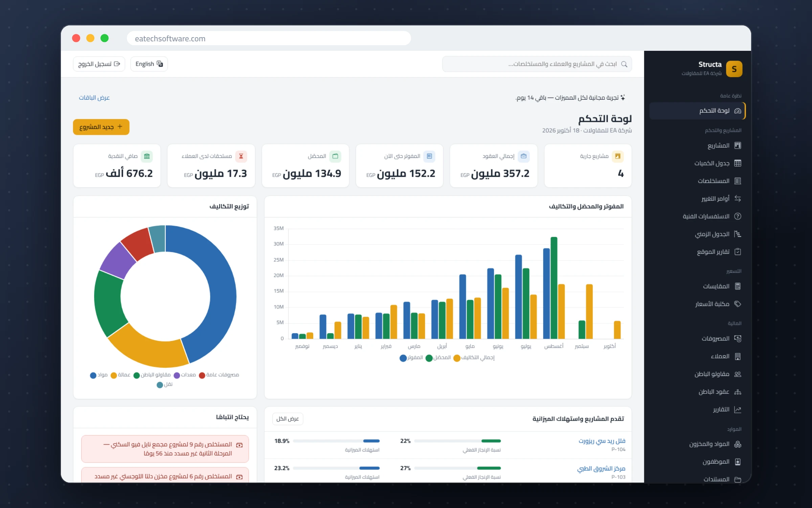
Task: Toggle عمالة slice in donut legend
Action: (x=120, y=375)
